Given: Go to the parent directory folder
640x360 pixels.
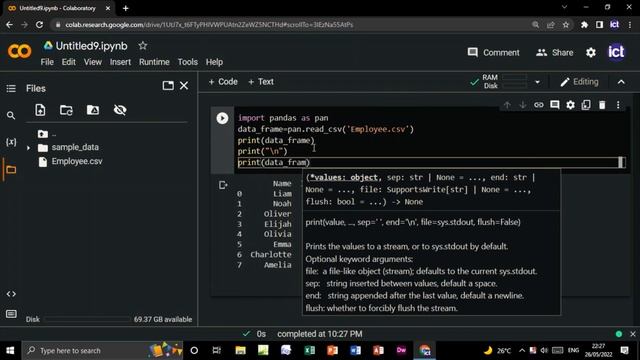Looking at the screenshot, I should [x=42, y=134].
